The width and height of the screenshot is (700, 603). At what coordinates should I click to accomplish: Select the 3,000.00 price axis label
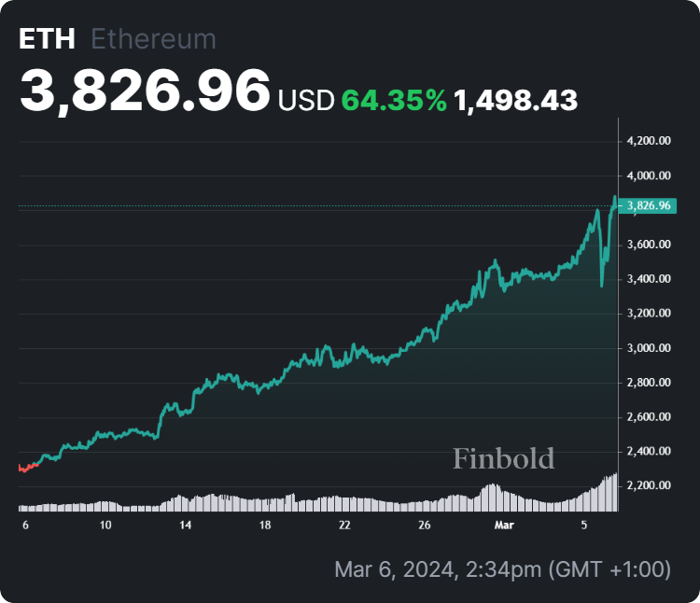pos(649,348)
